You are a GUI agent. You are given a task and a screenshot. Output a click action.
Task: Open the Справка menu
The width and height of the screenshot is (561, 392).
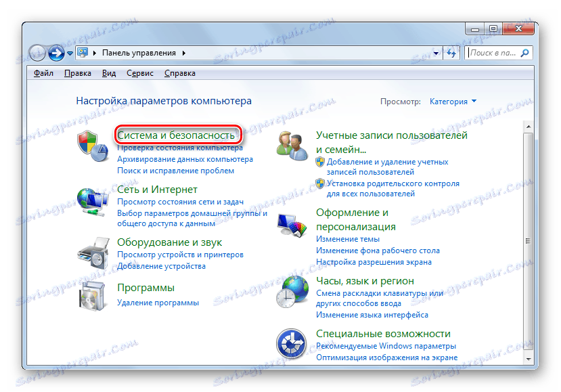click(179, 73)
